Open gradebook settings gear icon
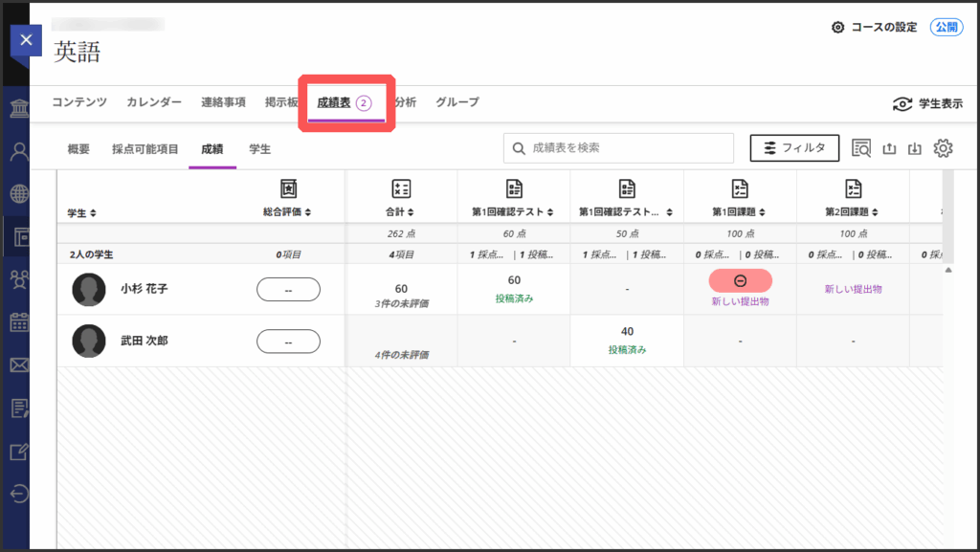Image resolution: width=980 pixels, height=552 pixels. (944, 148)
